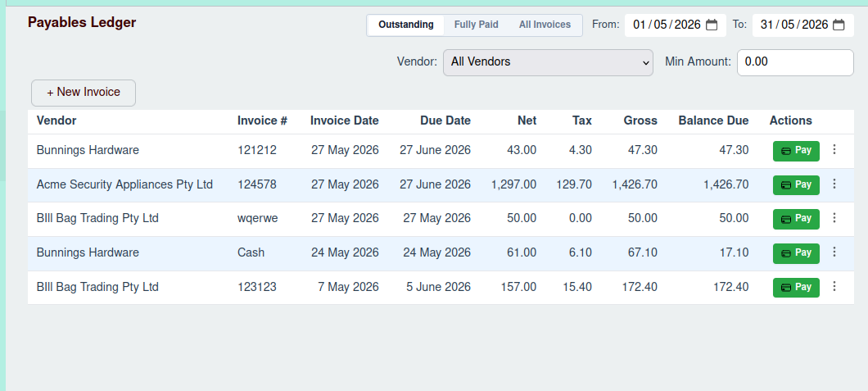Create a new invoice
This screenshot has width=868, height=391.
[x=84, y=93]
